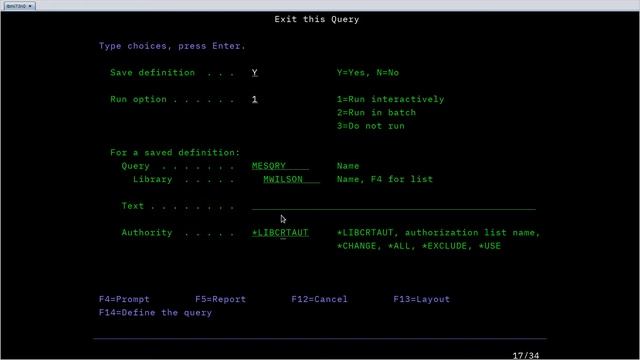Click 'For a saved definition:' heading
640x360 pixels.
coord(175,153)
